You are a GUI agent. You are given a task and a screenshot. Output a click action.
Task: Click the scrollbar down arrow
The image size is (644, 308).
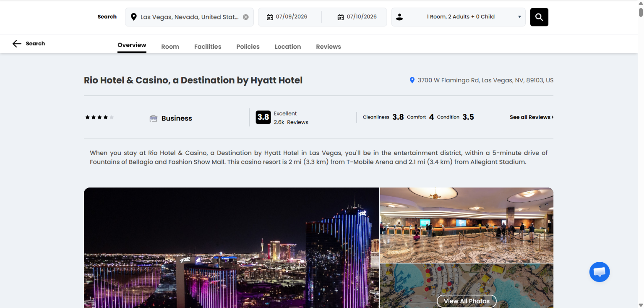pyautogui.click(x=641, y=305)
